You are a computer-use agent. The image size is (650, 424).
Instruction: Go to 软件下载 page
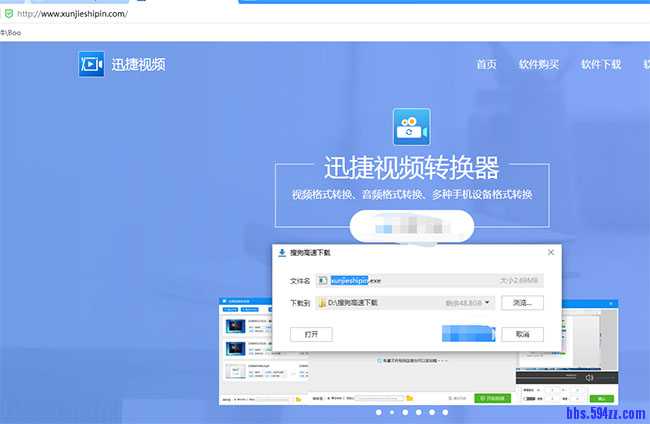pyautogui.click(x=601, y=64)
